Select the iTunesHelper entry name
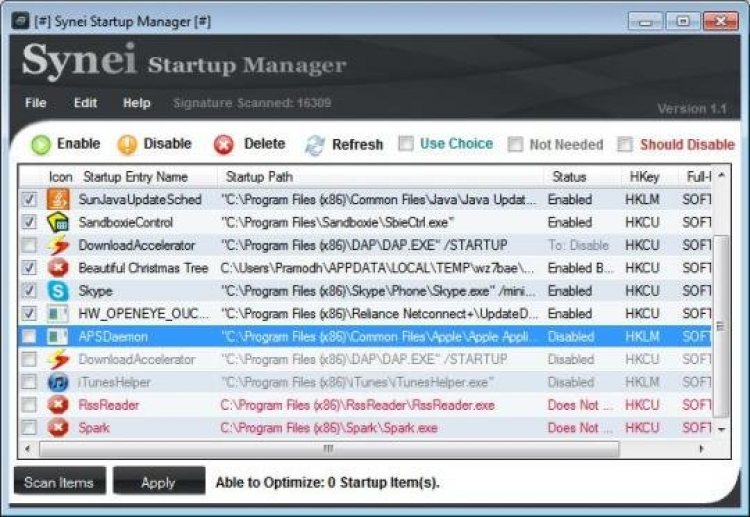Image resolution: width=750 pixels, height=517 pixels. pyautogui.click(x=114, y=382)
